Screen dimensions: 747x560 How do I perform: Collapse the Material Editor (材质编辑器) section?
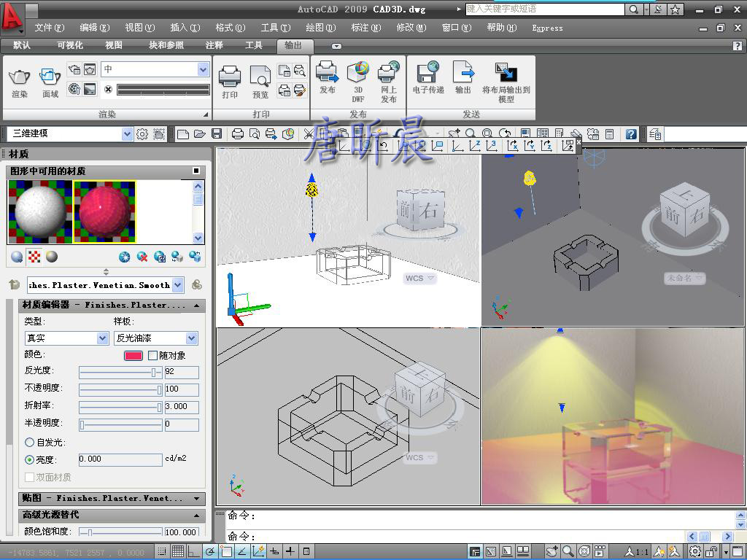(197, 306)
